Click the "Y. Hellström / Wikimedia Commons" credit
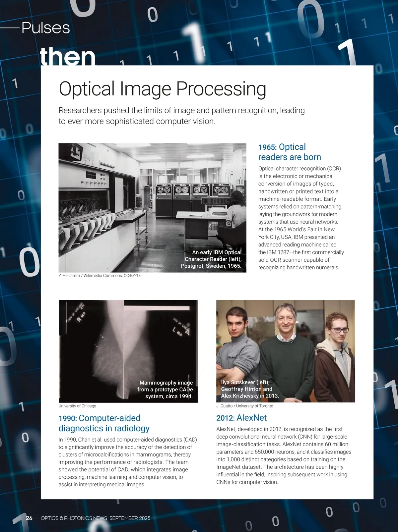This screenshot has width=398, height=532. (100, 276)
